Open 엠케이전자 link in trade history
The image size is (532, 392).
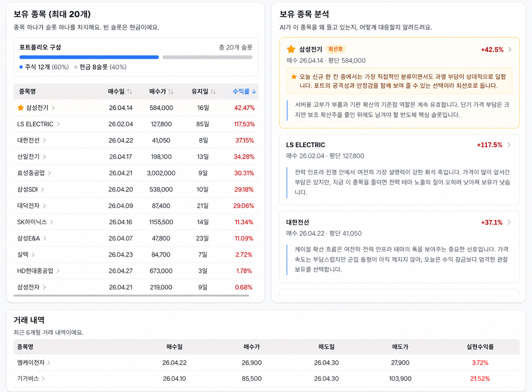[x=31, y=363]
